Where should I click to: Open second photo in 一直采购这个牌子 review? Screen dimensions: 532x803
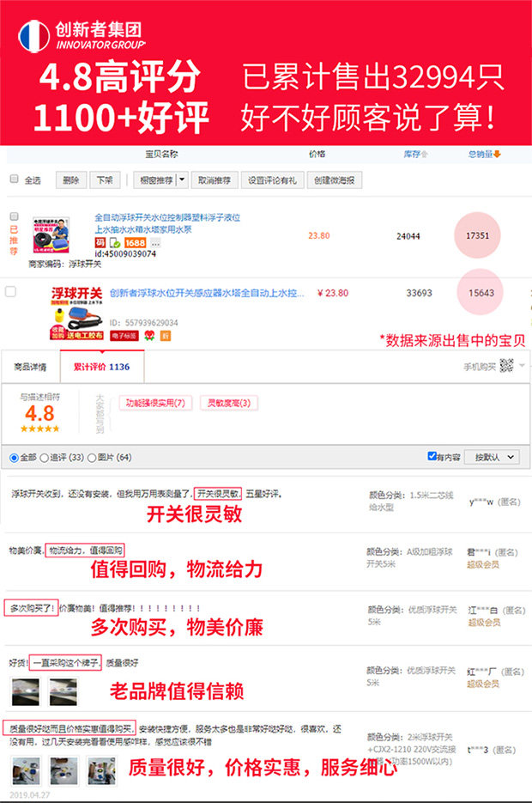(x=63, y=692)
